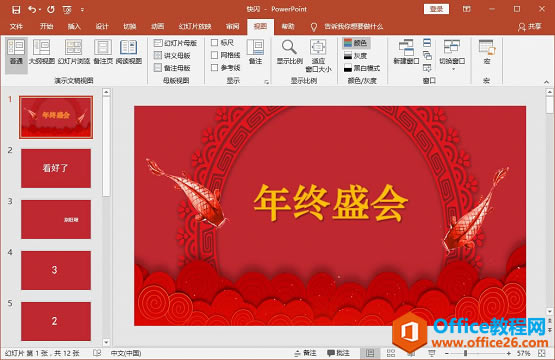The height and width of the screenshot is (360, 555).
Task: Open the 审阅 ribbon tab
Action: point(233,27)
